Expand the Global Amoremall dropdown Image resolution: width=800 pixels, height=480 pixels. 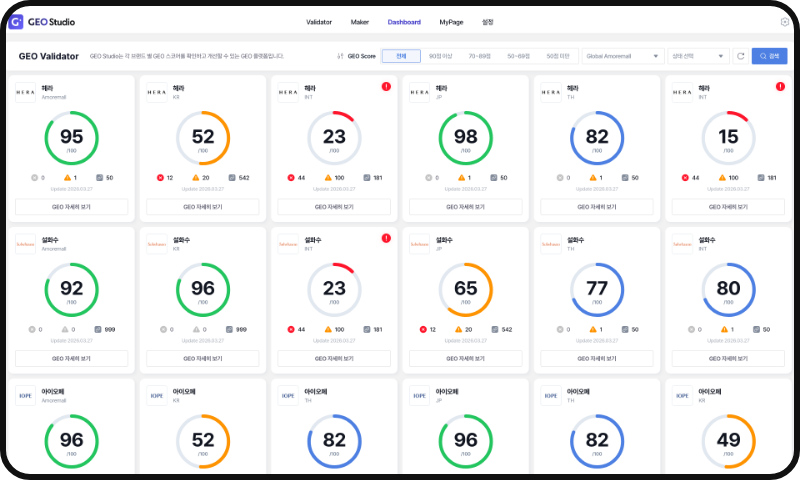(623, 56)
